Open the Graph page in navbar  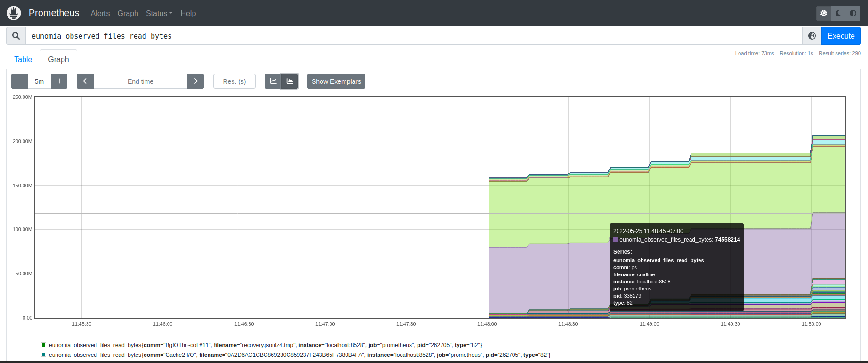coord(128,13)
